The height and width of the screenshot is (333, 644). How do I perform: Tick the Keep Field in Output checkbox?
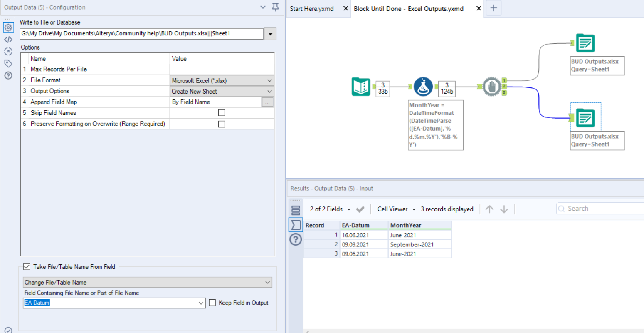click(x=212, y=303)
